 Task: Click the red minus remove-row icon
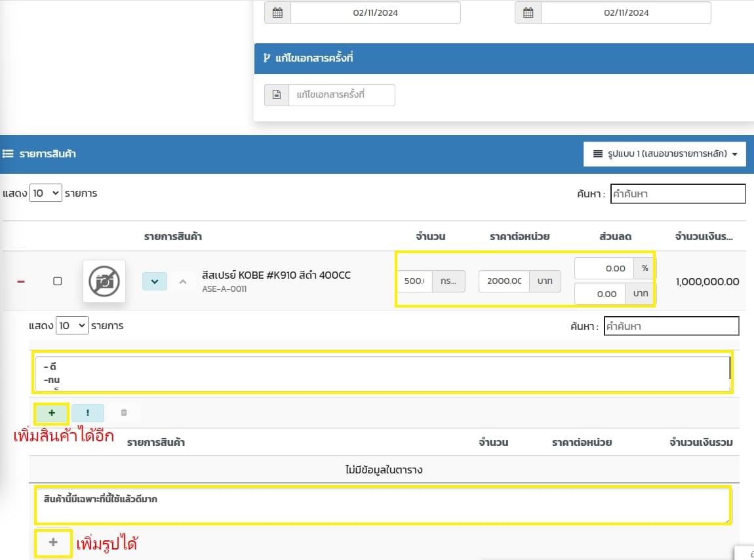pyautogui.click(x=21, y=281)
